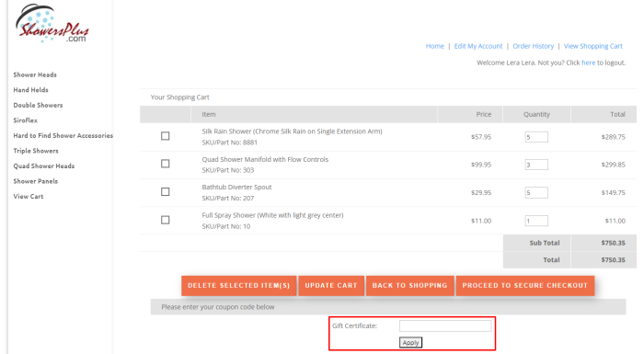
Task: Click 'SKU/Part No: 8881' text
Action: pos(230,143)
